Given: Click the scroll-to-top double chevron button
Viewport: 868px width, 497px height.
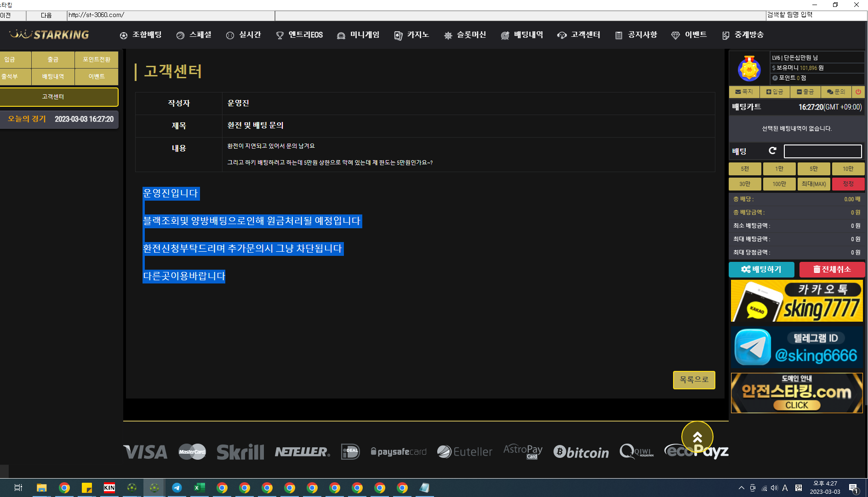Looking at the screenshot, I should click(697, 437).
